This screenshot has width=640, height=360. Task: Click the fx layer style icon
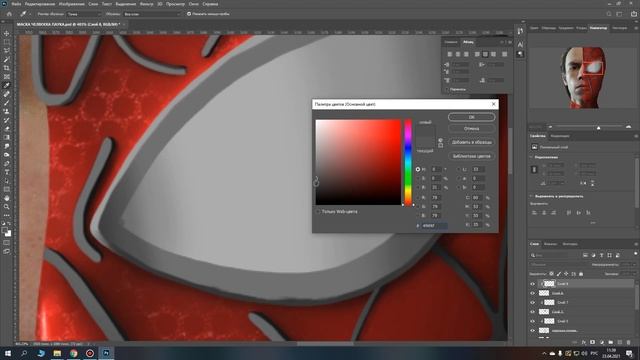(x=584, y=342)
